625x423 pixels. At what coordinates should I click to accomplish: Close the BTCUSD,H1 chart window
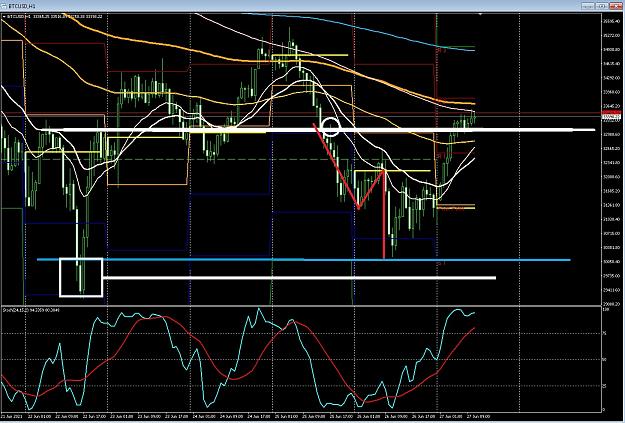click(615, 6)
